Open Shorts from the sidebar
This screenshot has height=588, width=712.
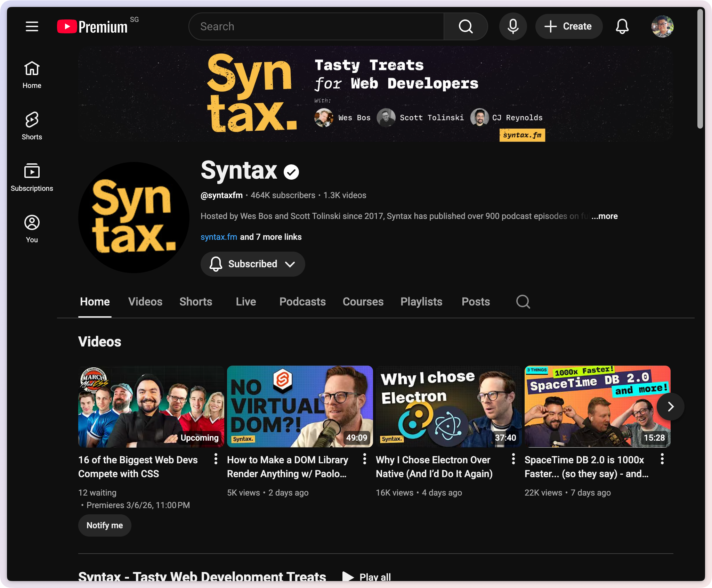pyautogui.click(x=32, y=126)
